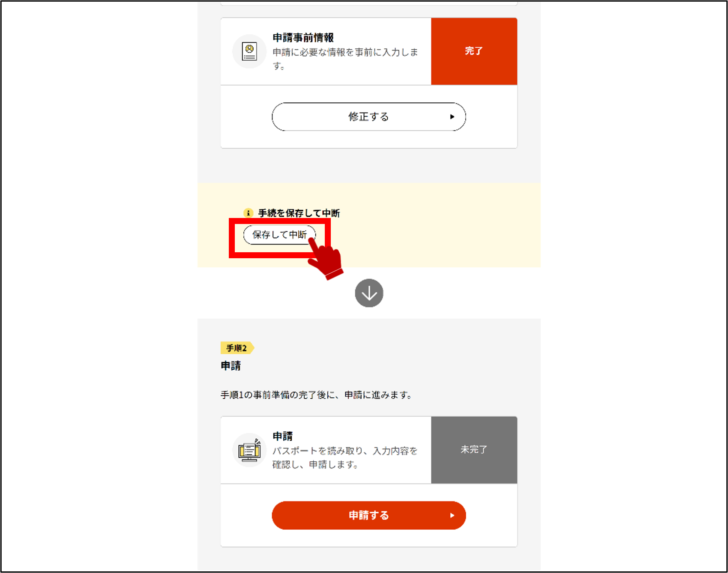Click the arrow inside 修正する button

[452, 116]
